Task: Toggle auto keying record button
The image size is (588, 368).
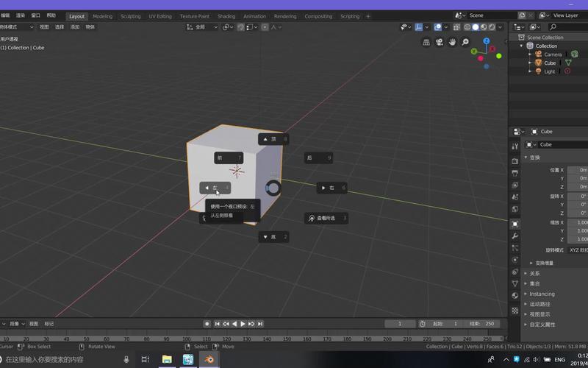Action: (207, 324)
